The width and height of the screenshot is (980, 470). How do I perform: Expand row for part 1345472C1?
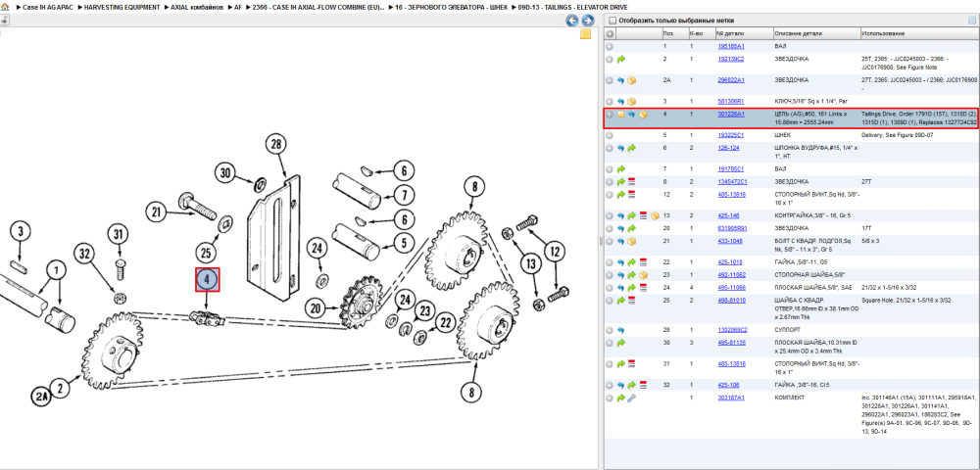(x=610, y=181)
